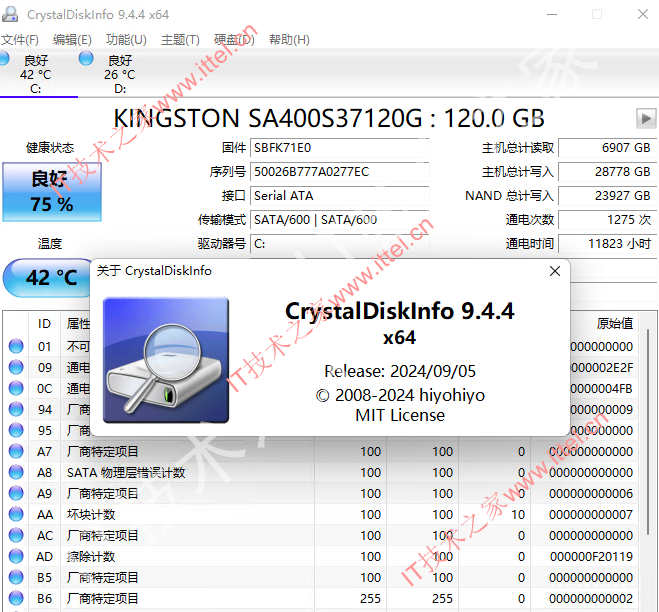
Task: Click the power-on count value 1275 次
Action: [x=607, y=220]
